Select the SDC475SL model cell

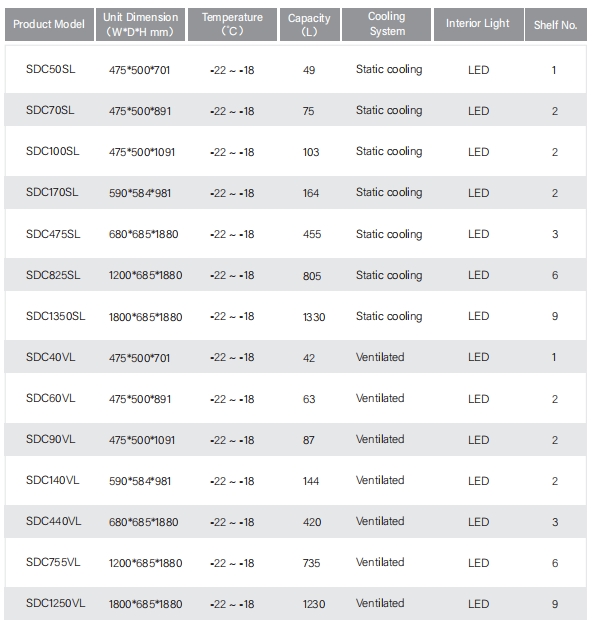53,234
